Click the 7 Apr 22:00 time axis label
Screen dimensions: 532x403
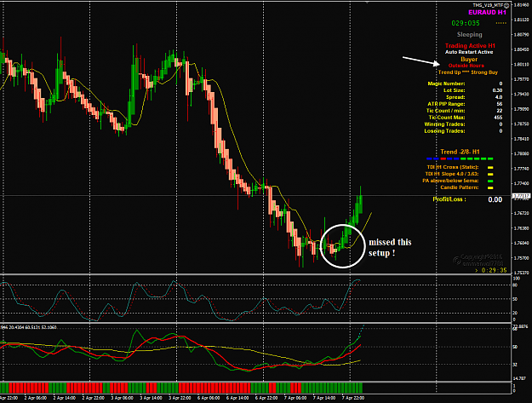click(x=353, y=398)
